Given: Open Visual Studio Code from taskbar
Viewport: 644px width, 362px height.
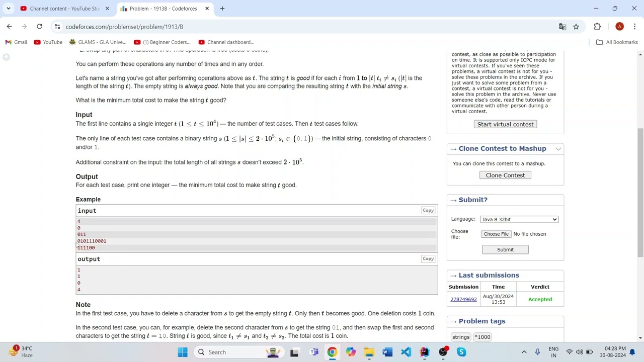Looking at the screenshot, I should pyautogui.click(x=406, y=352).
